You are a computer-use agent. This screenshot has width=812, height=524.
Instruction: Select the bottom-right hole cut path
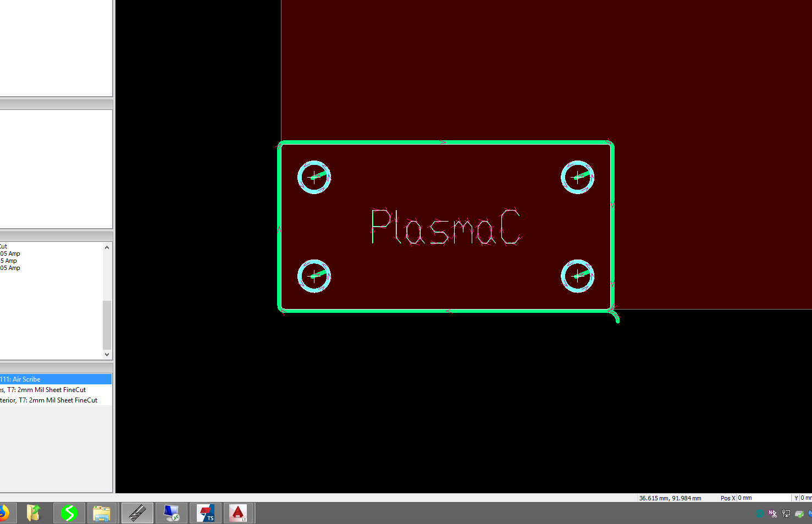click(x=577, y=276)
